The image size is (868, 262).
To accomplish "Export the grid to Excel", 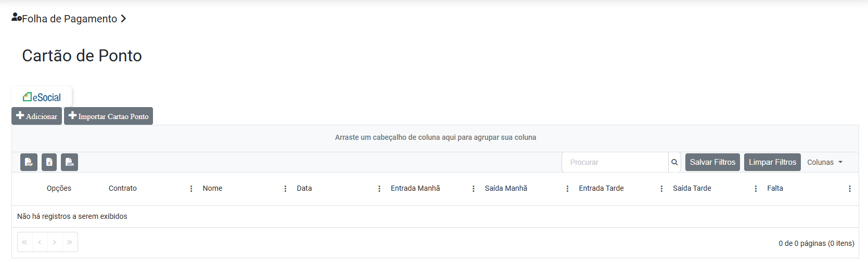I will [x=49, y=162].
